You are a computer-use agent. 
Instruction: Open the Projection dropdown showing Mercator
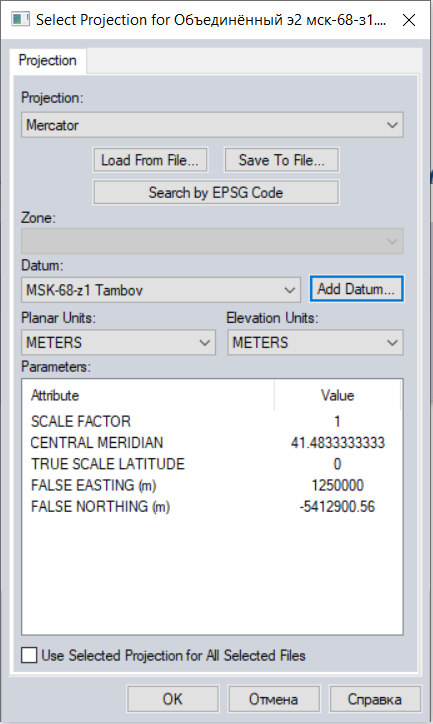pyautogui.click(x=212, y=125)
